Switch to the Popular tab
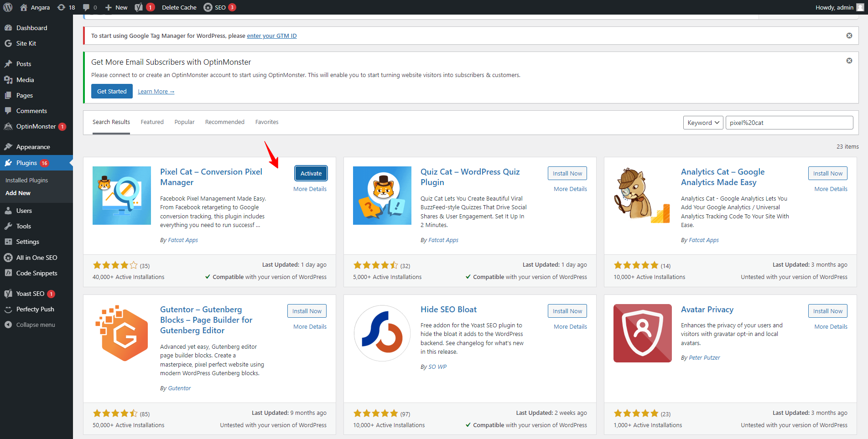The image size is (868, 439). pos(184,122)
